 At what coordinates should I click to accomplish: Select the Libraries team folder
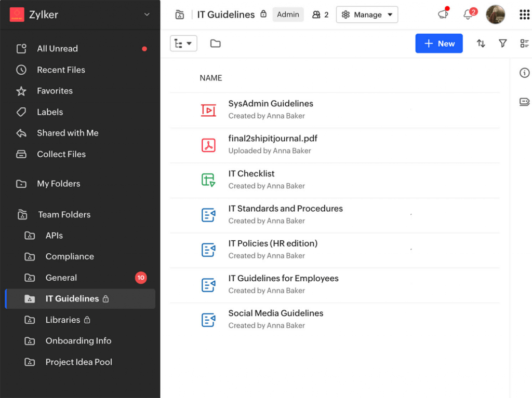pyautogui.click(x=62, y=320)
